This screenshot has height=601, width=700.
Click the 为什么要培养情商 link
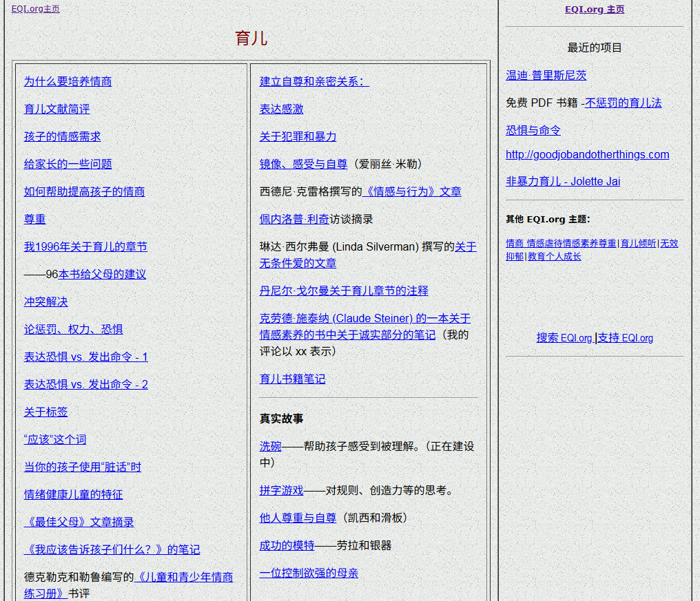[x=68, y=81]
